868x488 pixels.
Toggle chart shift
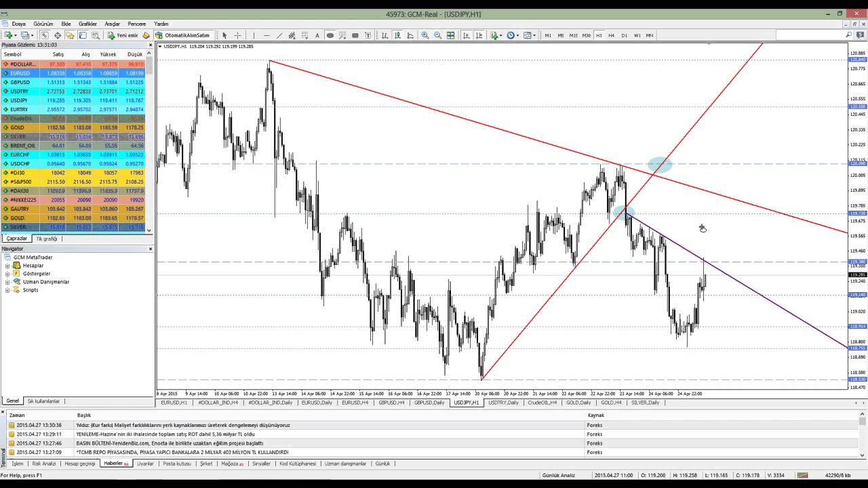pos(479,35)
